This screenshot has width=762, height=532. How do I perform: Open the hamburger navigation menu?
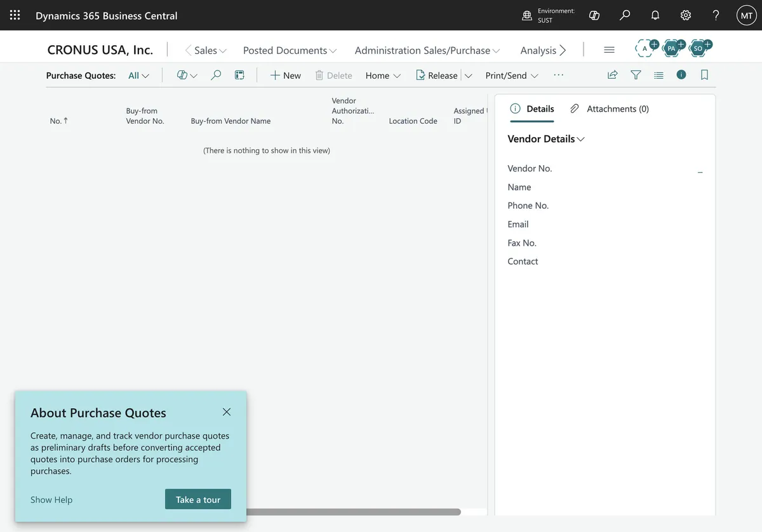pos(609,50)
